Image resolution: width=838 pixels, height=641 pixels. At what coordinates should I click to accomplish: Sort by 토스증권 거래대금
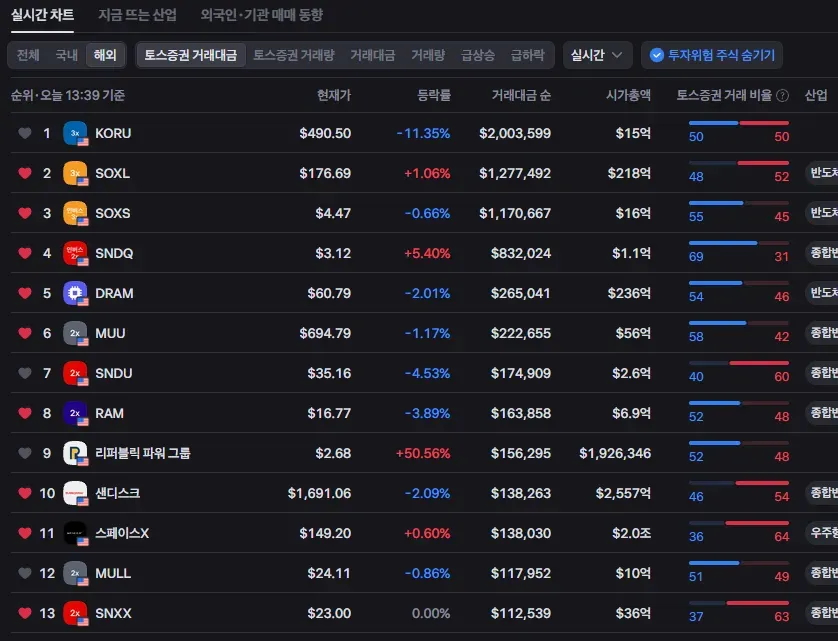pos(191,55)
